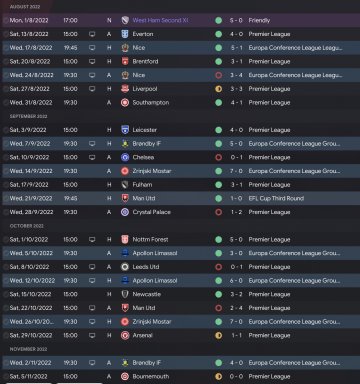This screenshot has width=360, height=384.
Task: Click the Liverpool club badge icon
Action: (125, 89)
